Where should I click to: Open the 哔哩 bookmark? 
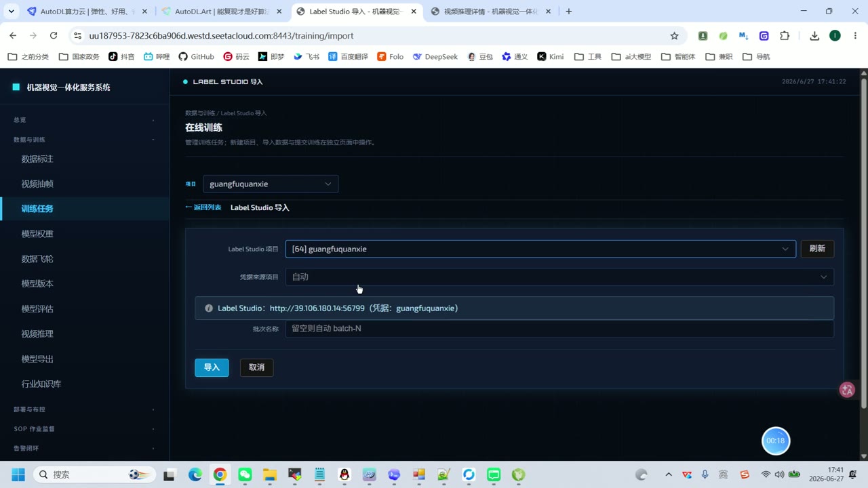point(157,57)
